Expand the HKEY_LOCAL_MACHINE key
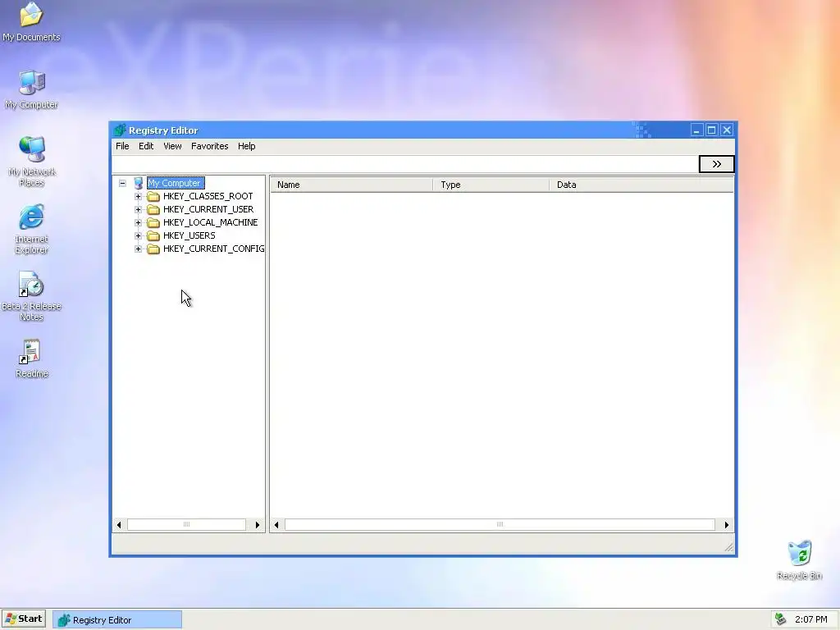Image resolution: width=840 pixels, height=630 pixels. (138, 223)
